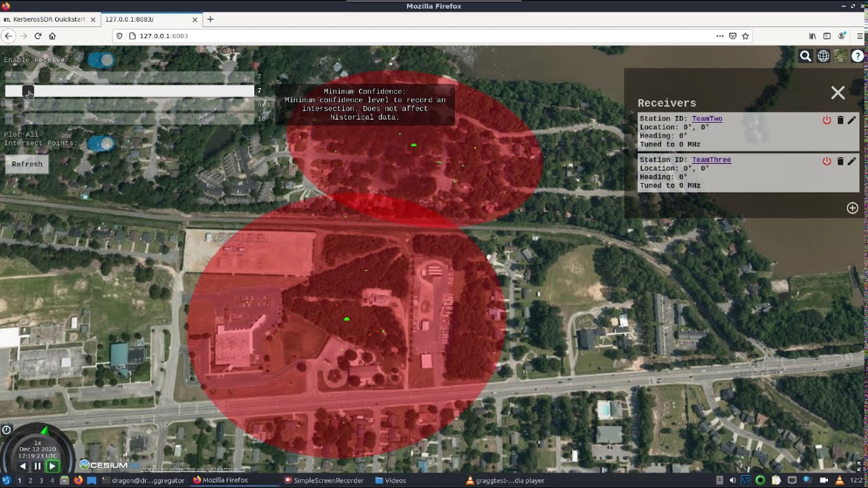
Task: Open the TeamThree station link
Action: 711,160
